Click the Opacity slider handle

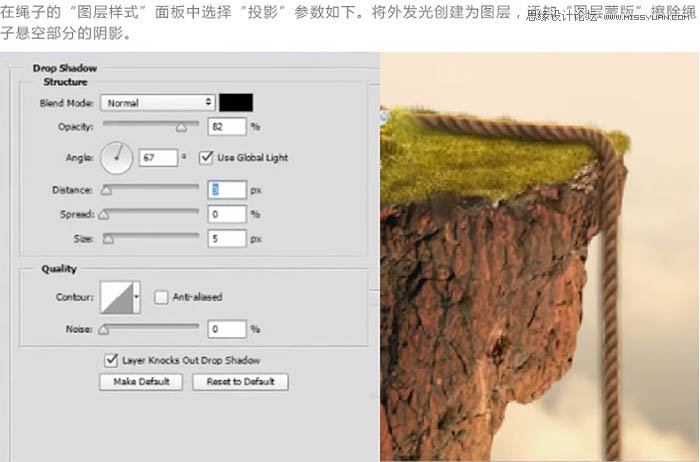[181, 128]
